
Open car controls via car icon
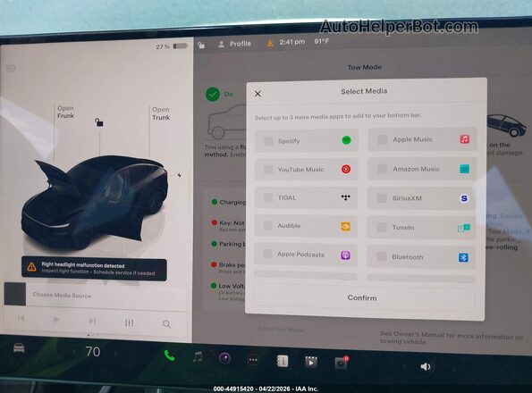(19, 348)
